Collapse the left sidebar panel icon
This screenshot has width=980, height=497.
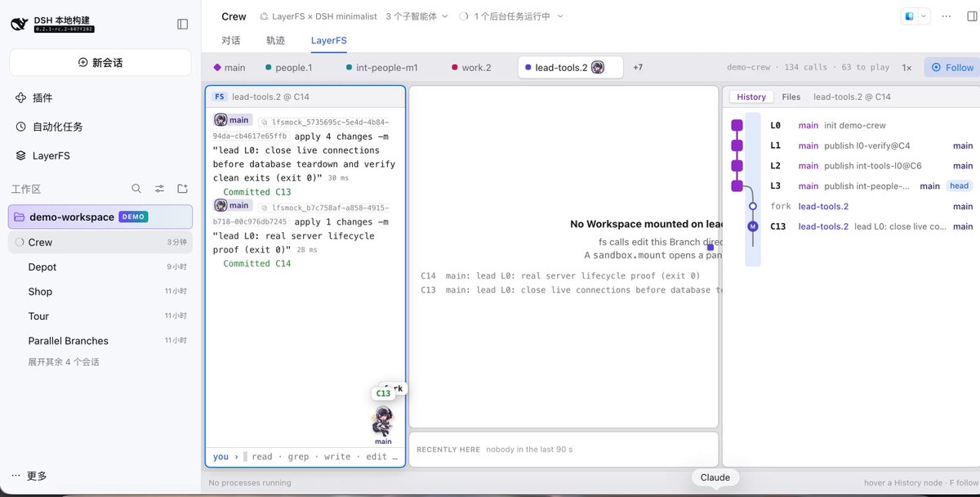click(183, 25)
